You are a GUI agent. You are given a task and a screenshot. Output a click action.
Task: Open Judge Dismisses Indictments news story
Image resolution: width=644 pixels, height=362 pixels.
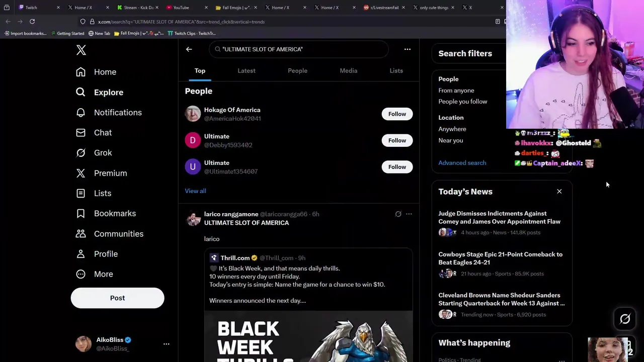pyautogui.click(x=502, y=222)
